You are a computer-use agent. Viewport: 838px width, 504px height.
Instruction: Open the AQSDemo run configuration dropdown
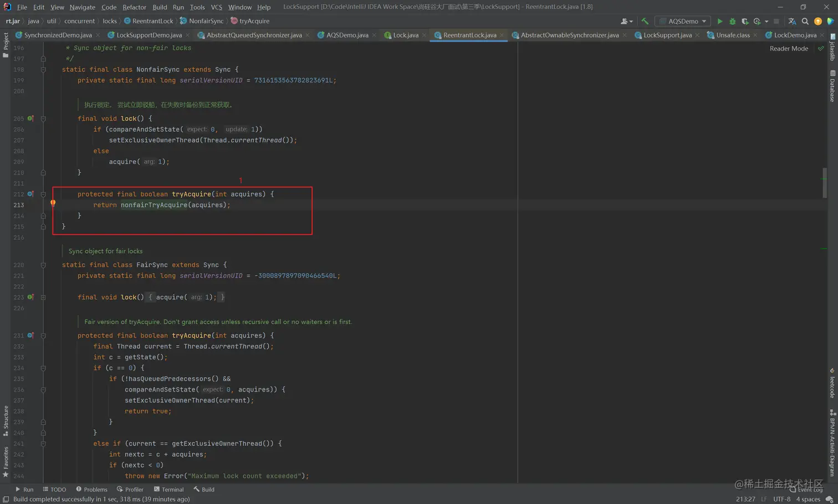click(x=683, y=21)
